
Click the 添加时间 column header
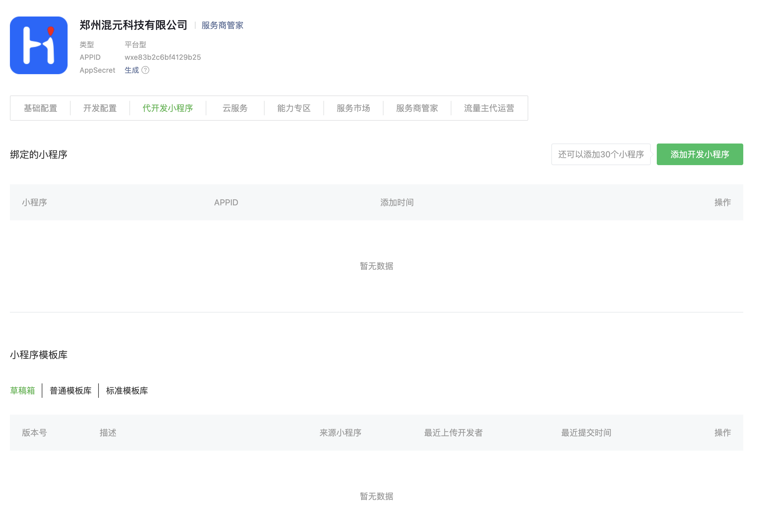pyautogui.click(x=397, y=202)
